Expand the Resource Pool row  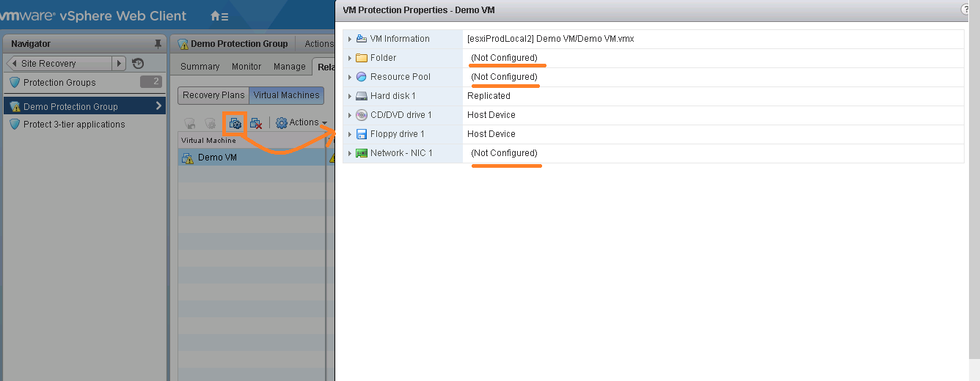[x=350, y=77]
